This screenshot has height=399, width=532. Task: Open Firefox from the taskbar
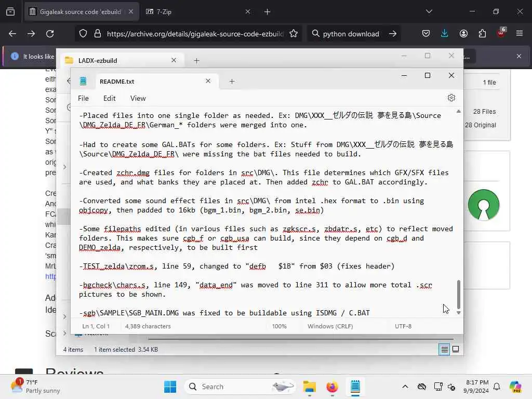pyautogui.click(x=332, y=387)
